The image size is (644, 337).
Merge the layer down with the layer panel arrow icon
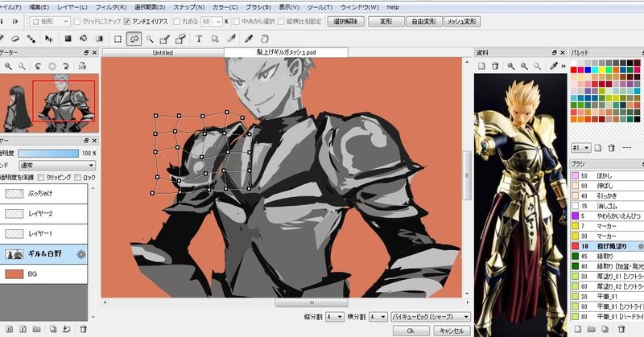(x=67, y=329)
